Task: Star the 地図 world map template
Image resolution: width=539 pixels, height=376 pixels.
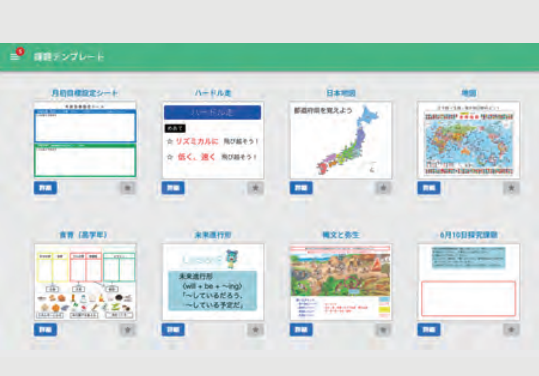Action: pyautogui.click(x=511, y=188)
